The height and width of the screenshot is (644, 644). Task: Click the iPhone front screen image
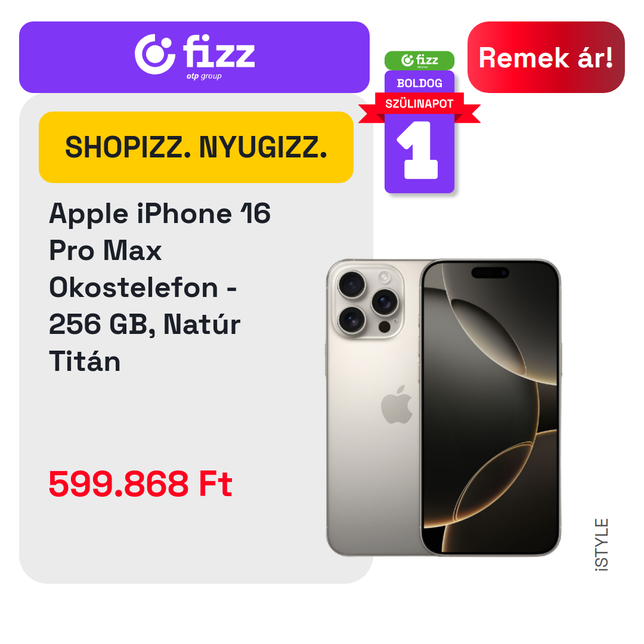click(x=490, y=407)
